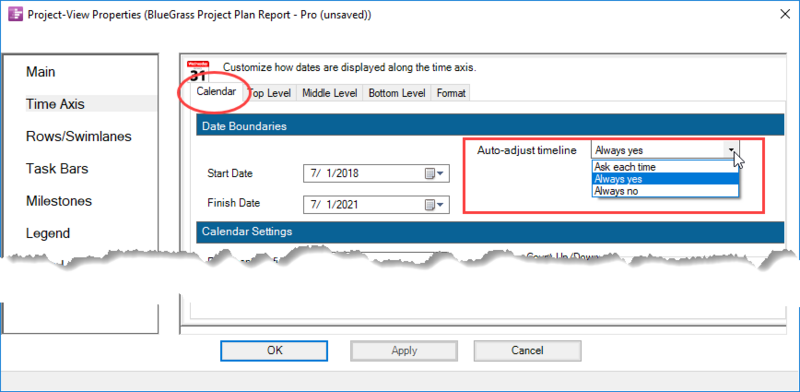Open Start Date calendar picker
Screen dimensions: 800x392
(x=435, y=174)
